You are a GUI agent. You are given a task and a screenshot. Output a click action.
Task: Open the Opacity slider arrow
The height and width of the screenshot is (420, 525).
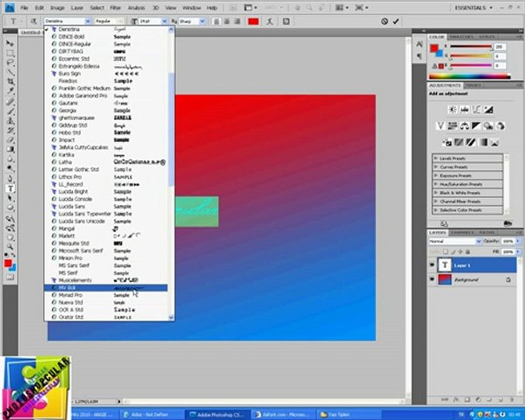(519, 241)
